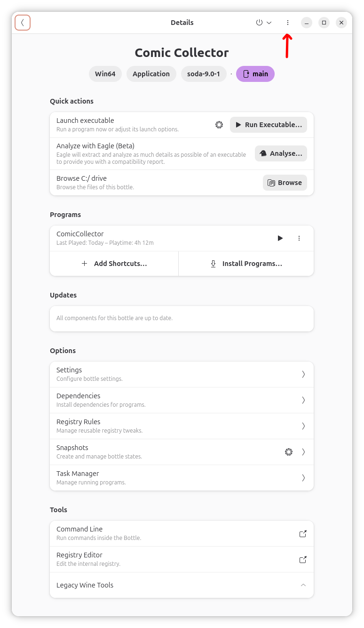Image resolution: width=364 pixels, height=628 pixels.
Task: Launch ComicCollector with the play icon
Action: click(280, 238)
